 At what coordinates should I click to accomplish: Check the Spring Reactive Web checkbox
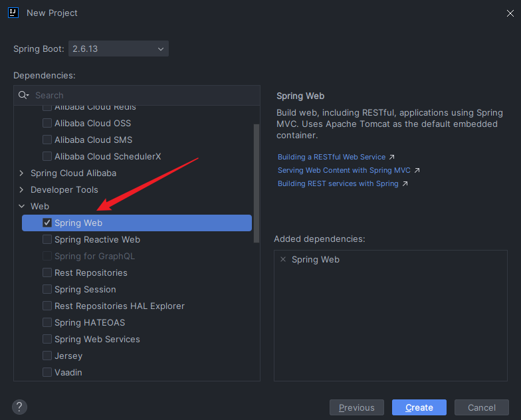[x=47, y=239]
